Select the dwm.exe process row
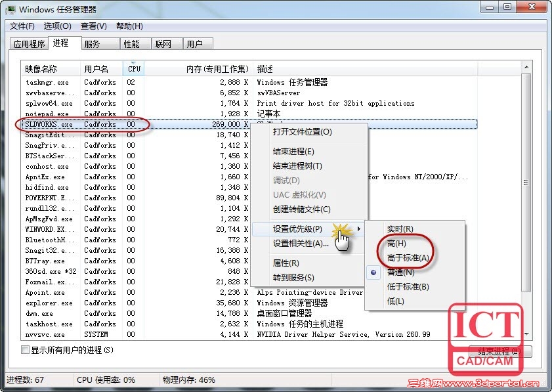552x392 pixels. [249, 313]
